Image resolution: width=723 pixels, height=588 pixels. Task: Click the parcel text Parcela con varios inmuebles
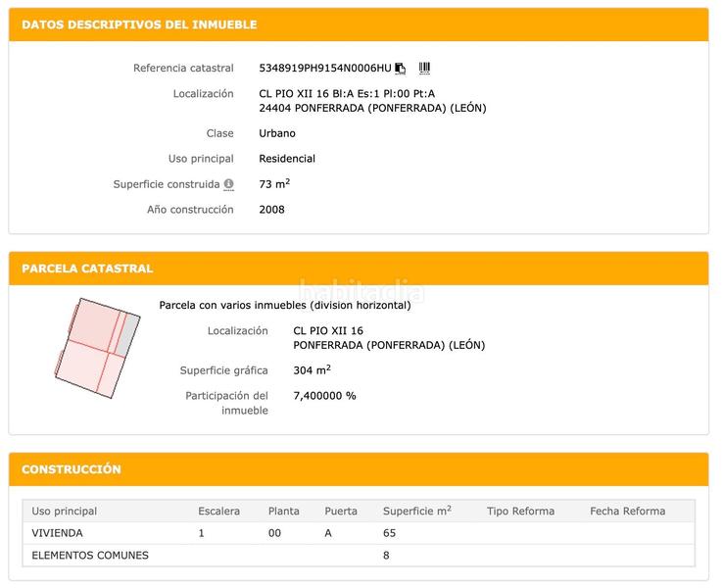[x=284, y=306]
